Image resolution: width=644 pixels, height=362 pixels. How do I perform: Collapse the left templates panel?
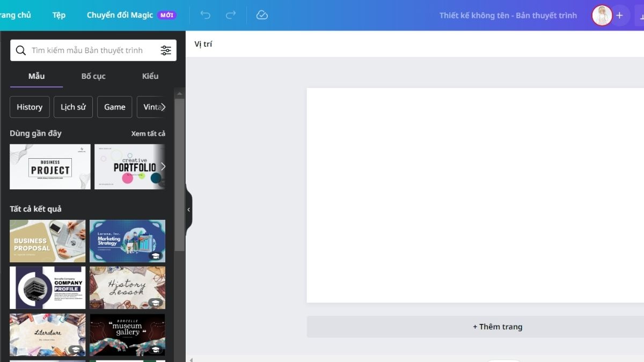[x=188, y=209]
